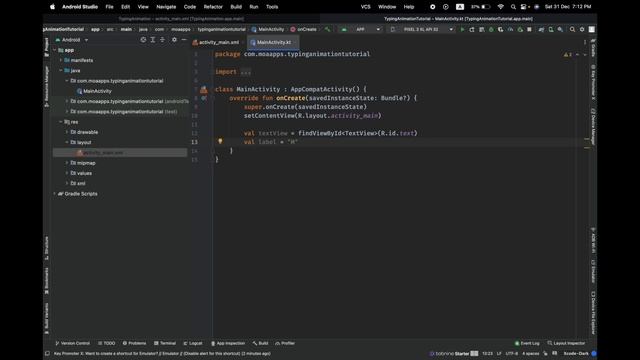Open Project panel options gear
640x360 pixels.
click(x=174, y=40)
